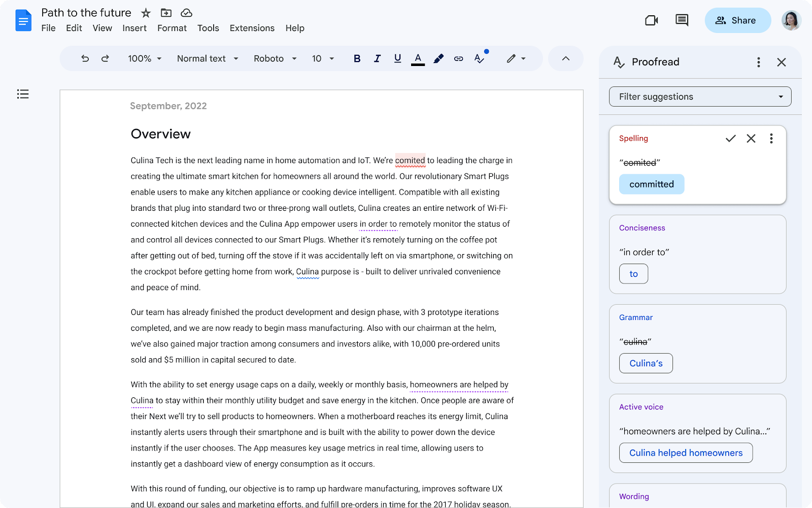This screenshot has height=508, width=812.
Task: Open the font size dropdown
Action: (322, 58)
